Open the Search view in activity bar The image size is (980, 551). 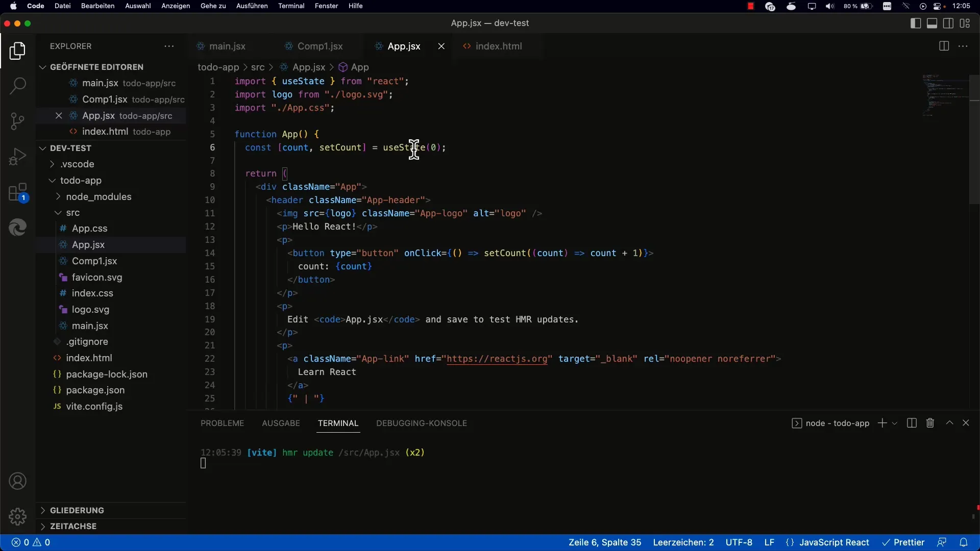click(18, 86)
